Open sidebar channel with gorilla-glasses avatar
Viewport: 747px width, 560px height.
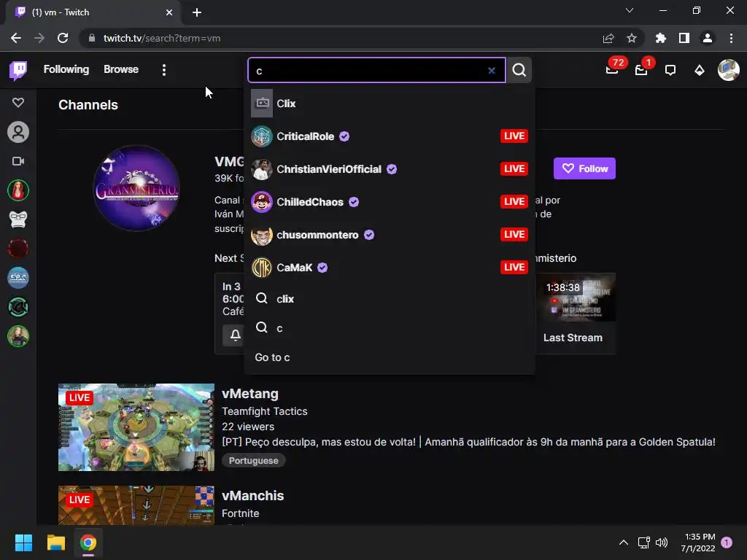(18, 219)
